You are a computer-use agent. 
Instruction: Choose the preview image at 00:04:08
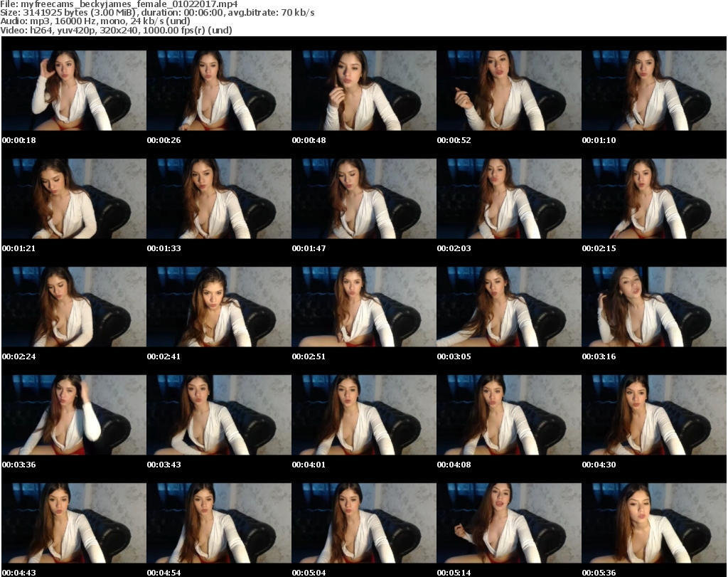pos(509,415)
